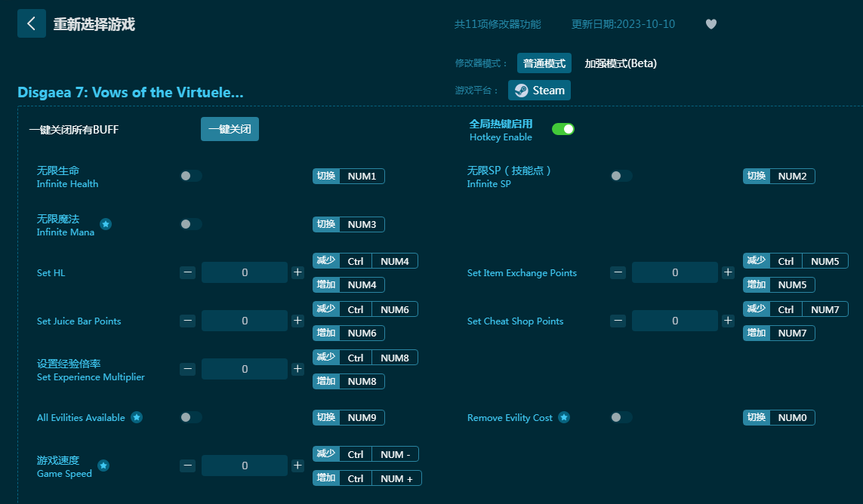This screenshot has width=863, height=504.
Task: Increase Set HL value with plus
Action: (297, 272)
